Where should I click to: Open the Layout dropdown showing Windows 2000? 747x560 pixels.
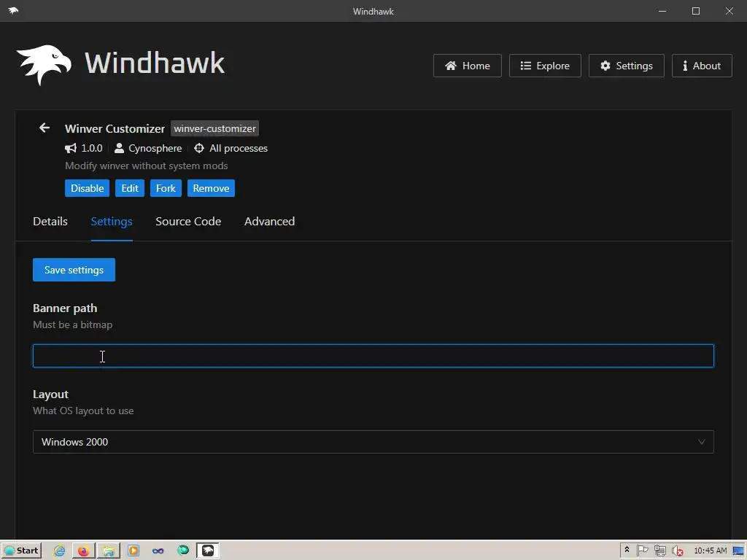pyautogui.click(x=373, y=442)
